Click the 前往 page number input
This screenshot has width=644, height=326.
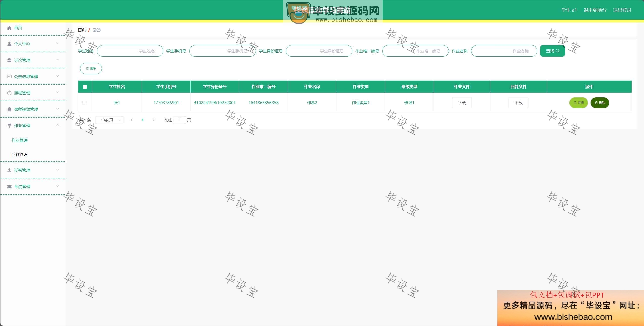coord(180,120)
